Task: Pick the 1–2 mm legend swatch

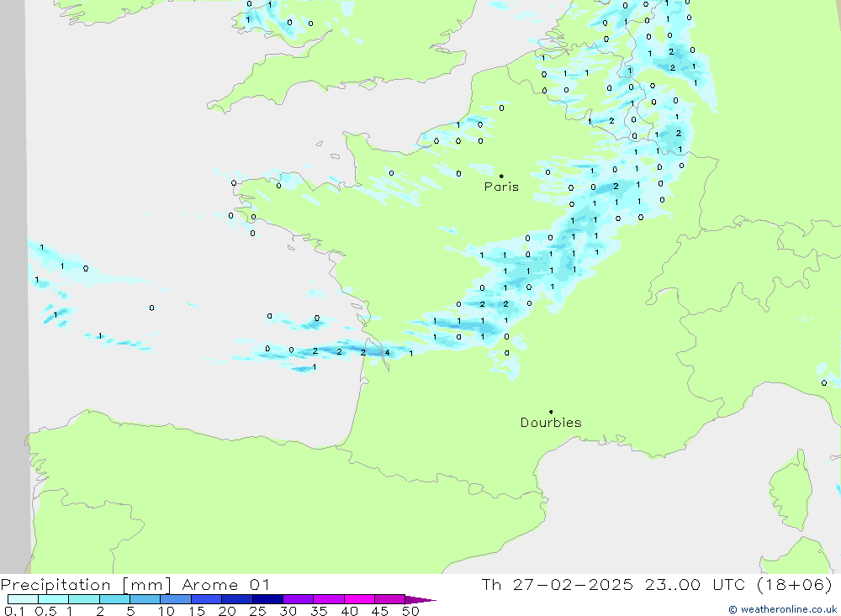Action: point(84,599)
